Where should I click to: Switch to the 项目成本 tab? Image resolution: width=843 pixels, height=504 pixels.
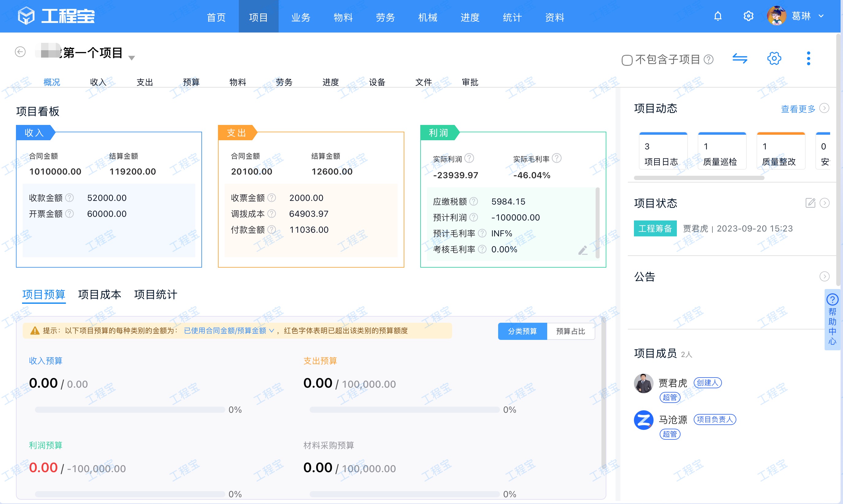pos(100,295)
